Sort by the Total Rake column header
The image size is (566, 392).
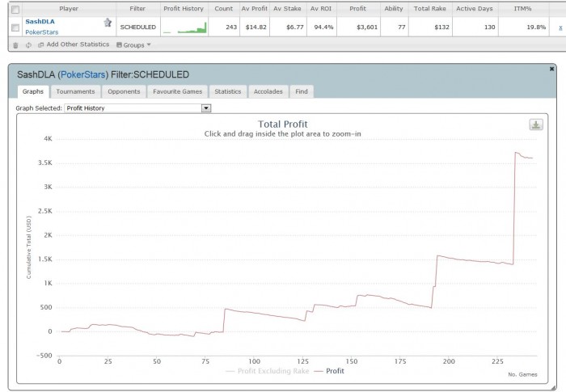(430, 9)
